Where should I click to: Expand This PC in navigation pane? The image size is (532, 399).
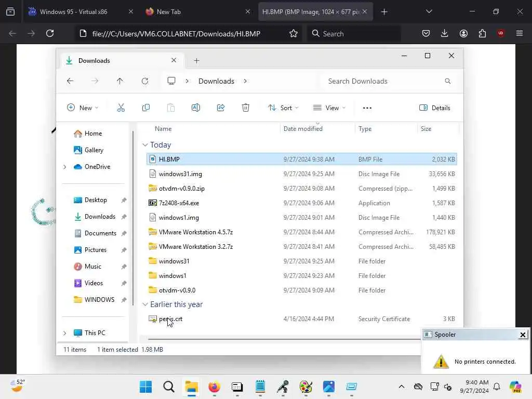click(65, 333)
